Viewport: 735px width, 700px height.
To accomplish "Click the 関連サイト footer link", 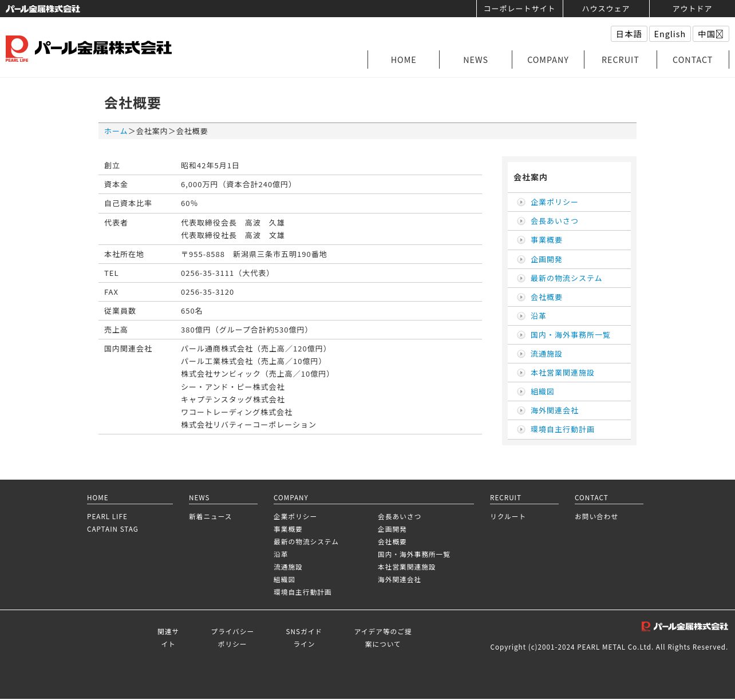I will 168,638.
